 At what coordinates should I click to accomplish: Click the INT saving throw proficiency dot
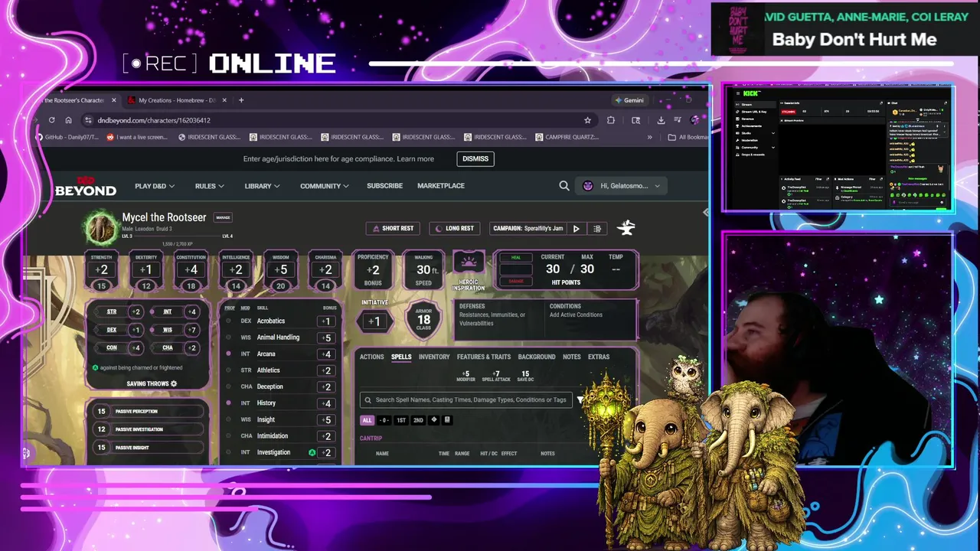tap(152, 311)
